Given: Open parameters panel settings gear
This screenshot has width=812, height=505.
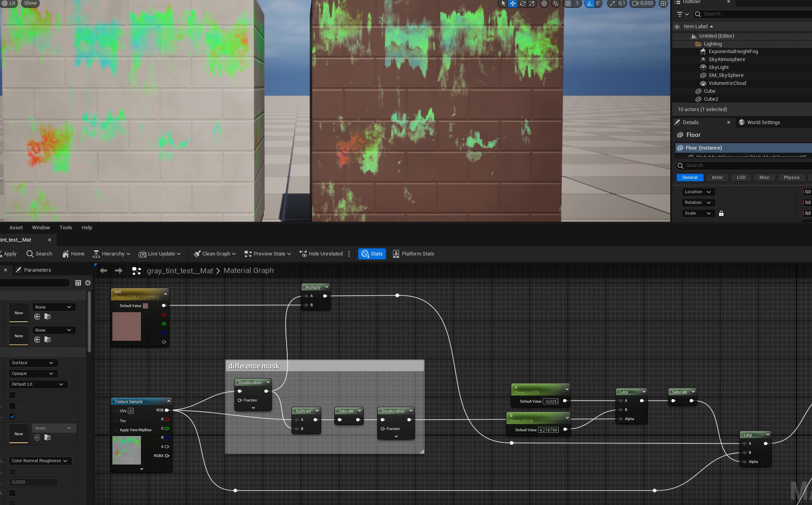Looking at the screenshot, I should point(88,283).
